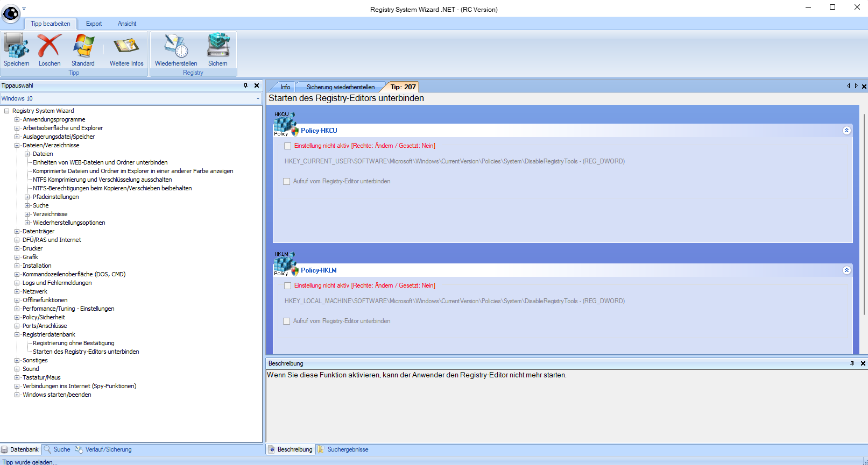The height and width of the screenshot is (465, 868).
Task: Switch to the Info tab
Action: (x=285, y=87)
